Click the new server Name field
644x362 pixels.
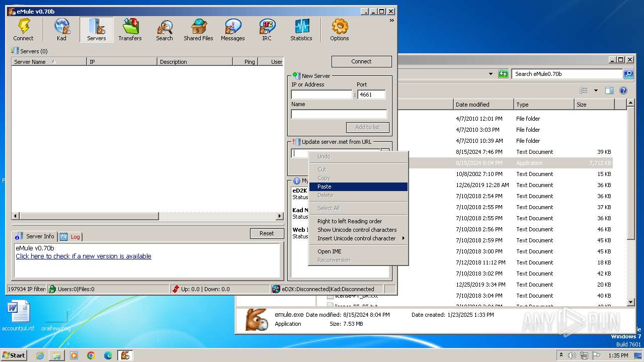point(339,114)
